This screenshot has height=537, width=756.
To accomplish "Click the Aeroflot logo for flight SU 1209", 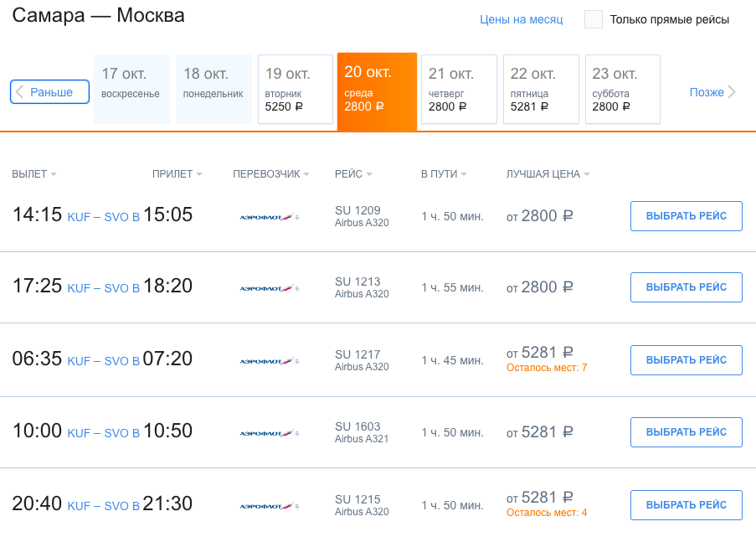I will tap(269, 217).
